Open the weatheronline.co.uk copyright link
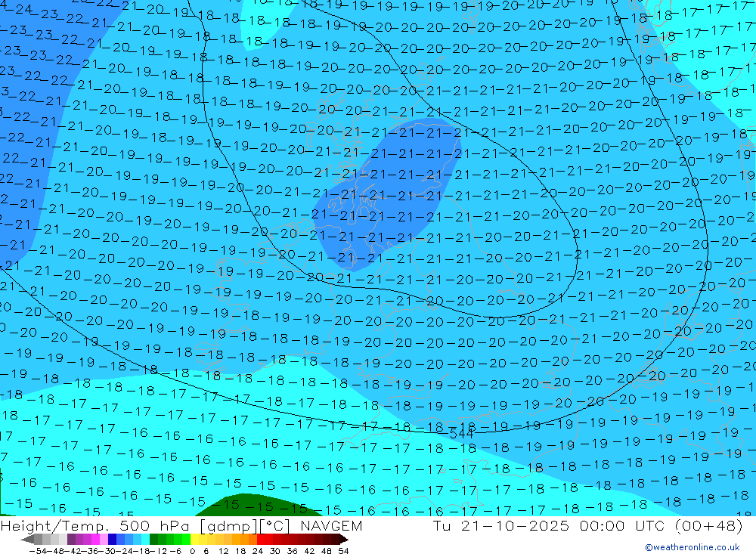756x554 pixels. [x=692, y=547]
